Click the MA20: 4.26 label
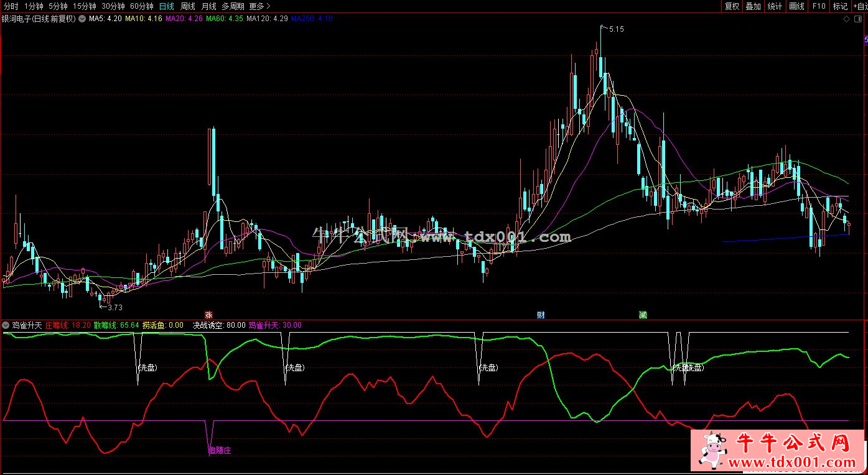 (x=184, y=19)
